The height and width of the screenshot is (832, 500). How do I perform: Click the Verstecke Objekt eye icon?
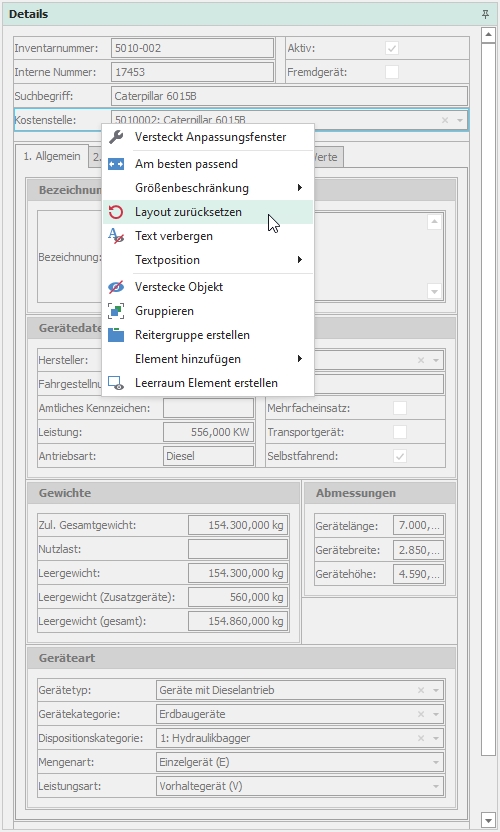tap(116, 287)
